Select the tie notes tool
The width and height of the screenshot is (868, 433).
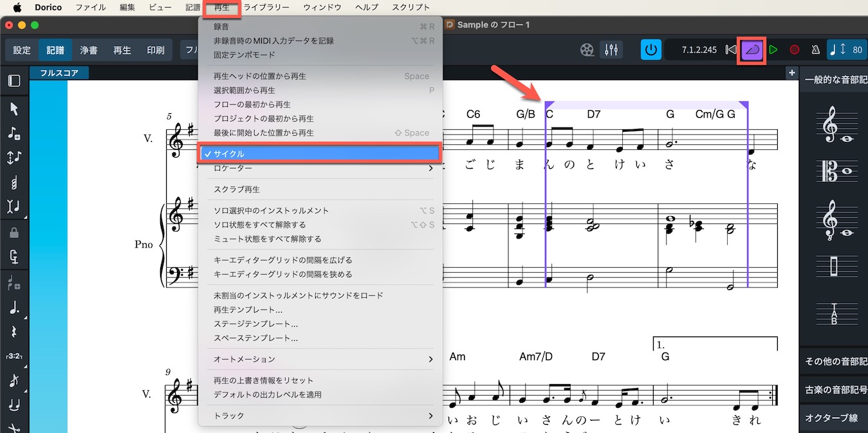click(x=14, y=405)
